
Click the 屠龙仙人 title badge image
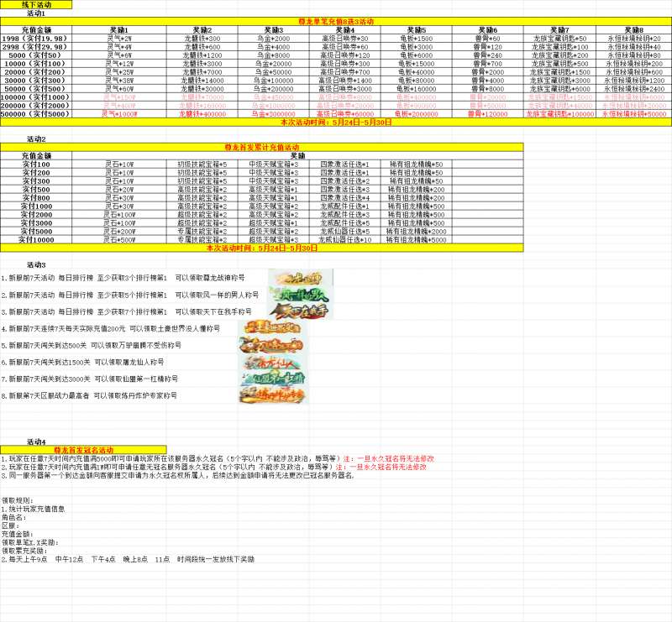pyautogui.click(x=271, y=362)
